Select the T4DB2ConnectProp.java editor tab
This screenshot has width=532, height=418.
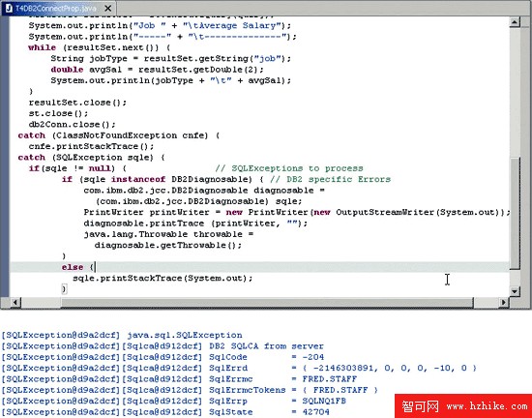pos(58,8)
